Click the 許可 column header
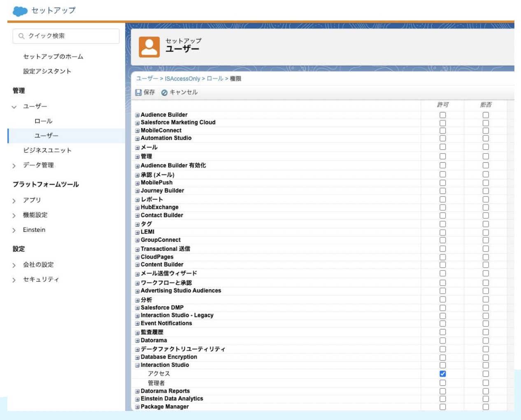Viewport: 521px width, 420px height. point(443,105)
